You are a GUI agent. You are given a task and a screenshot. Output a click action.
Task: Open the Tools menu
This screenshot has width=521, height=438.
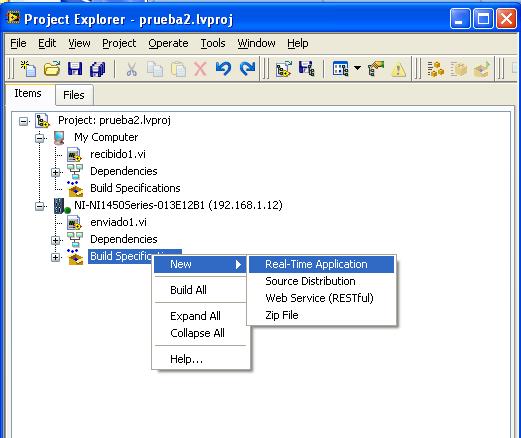[213, 43]
